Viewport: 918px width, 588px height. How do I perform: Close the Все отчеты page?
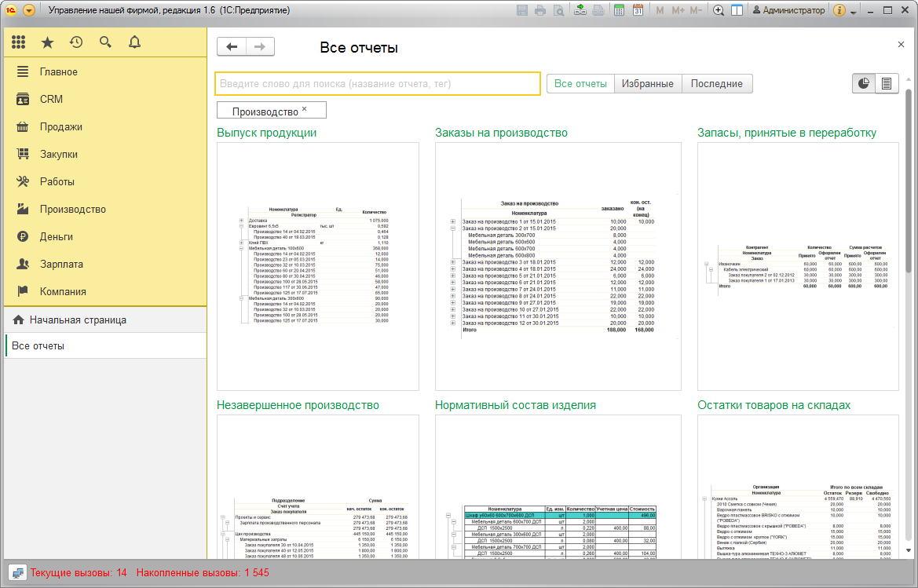(x=901, y=45)
